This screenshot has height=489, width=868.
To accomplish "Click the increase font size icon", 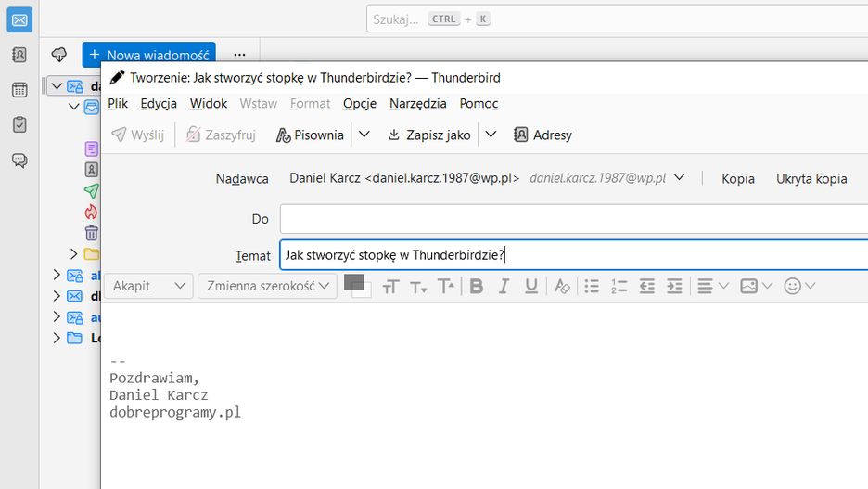I will coord(446,287).
